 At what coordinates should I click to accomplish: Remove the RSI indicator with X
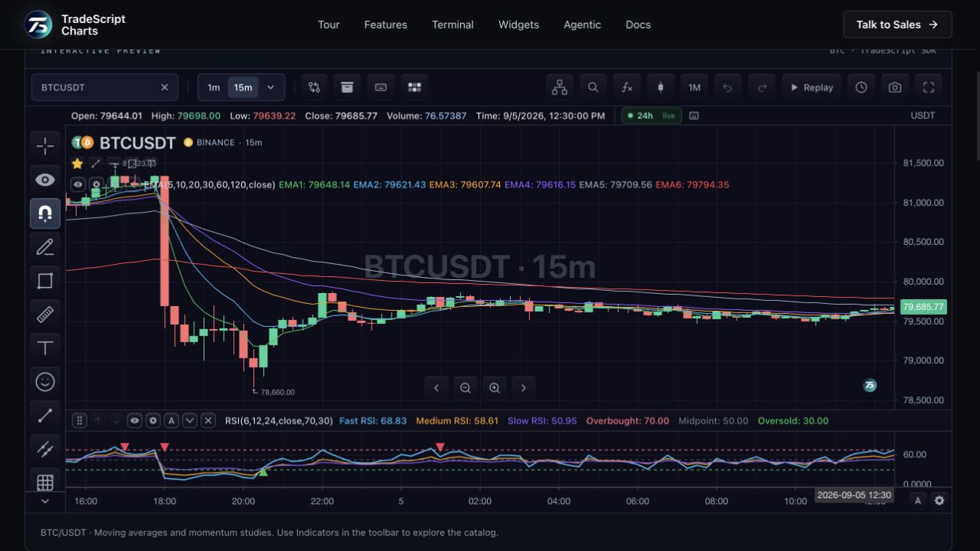(x=208, y=421)
